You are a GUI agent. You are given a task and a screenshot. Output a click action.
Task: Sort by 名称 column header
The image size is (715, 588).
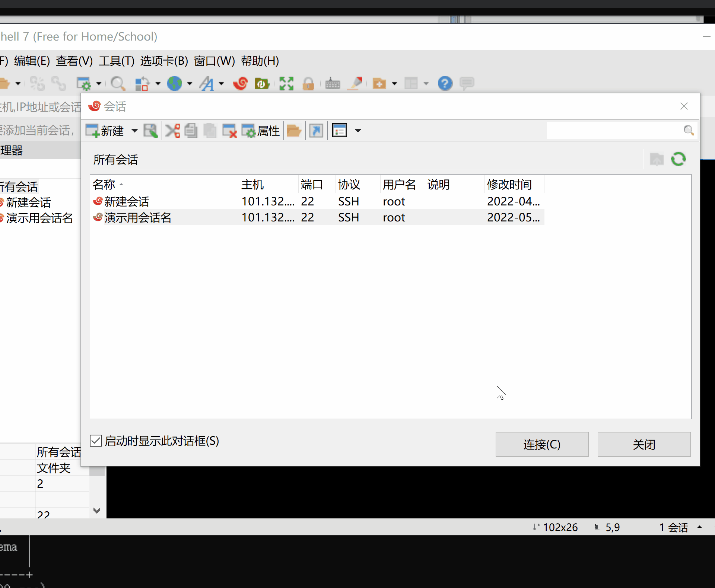[x=164, y=184]
